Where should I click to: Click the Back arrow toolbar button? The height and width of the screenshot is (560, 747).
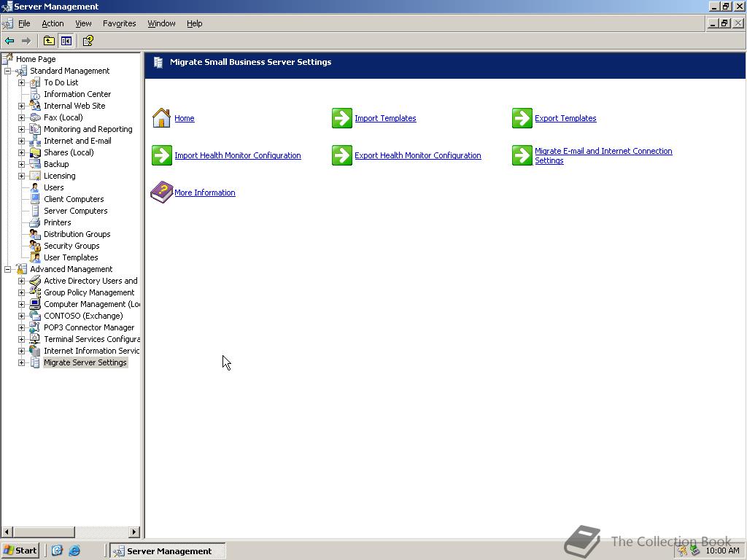[9, 41]
